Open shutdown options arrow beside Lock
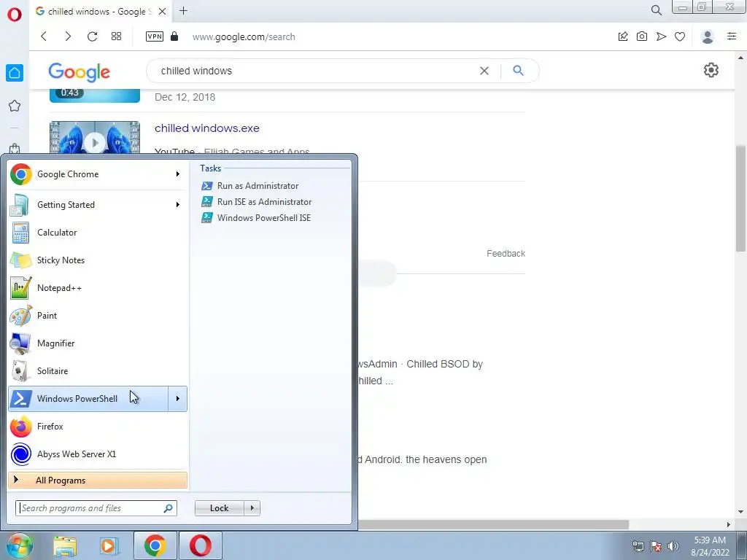 pos(252,508)
